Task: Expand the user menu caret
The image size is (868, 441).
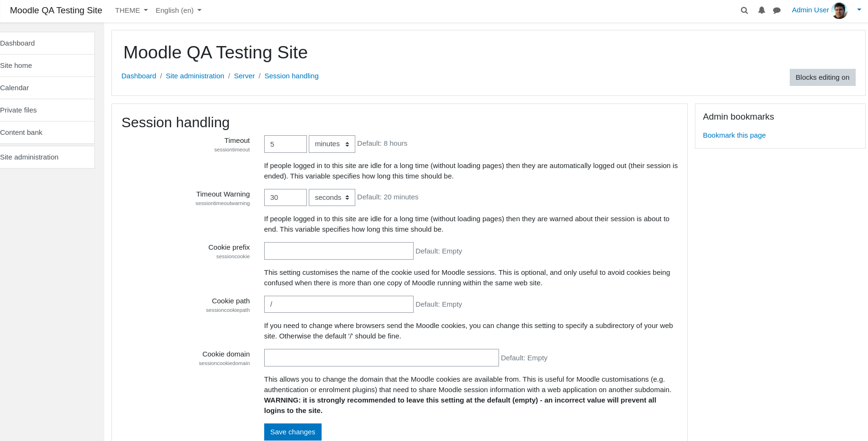Action: click(x=859, y=9)
